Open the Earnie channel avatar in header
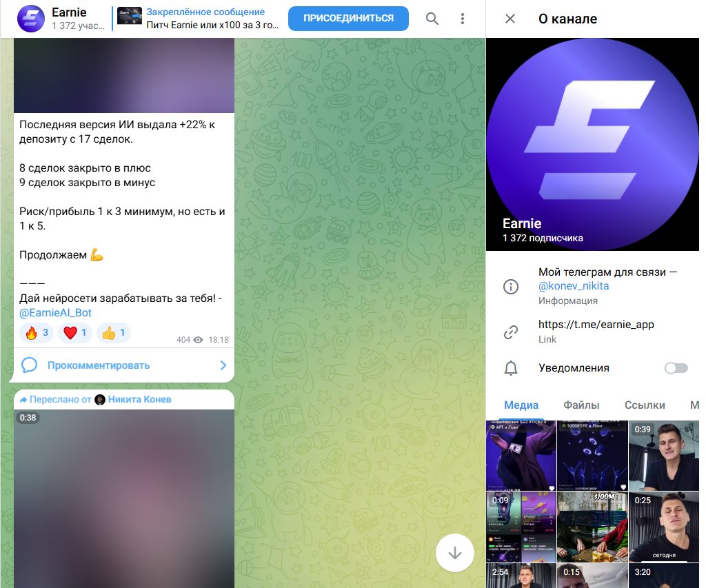 [30, 19]
